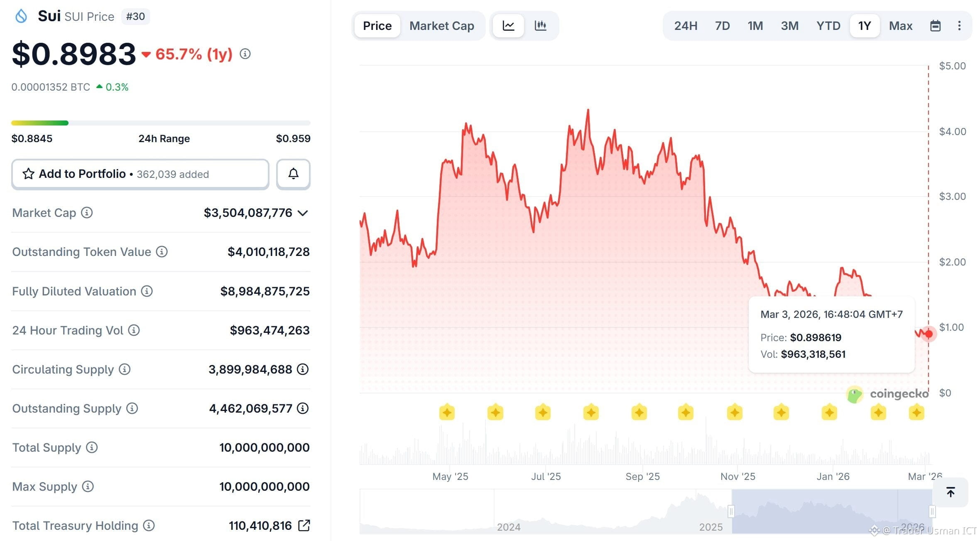
Task: Click the left handle of chart navigator
Action: click(x=731, y=511)
